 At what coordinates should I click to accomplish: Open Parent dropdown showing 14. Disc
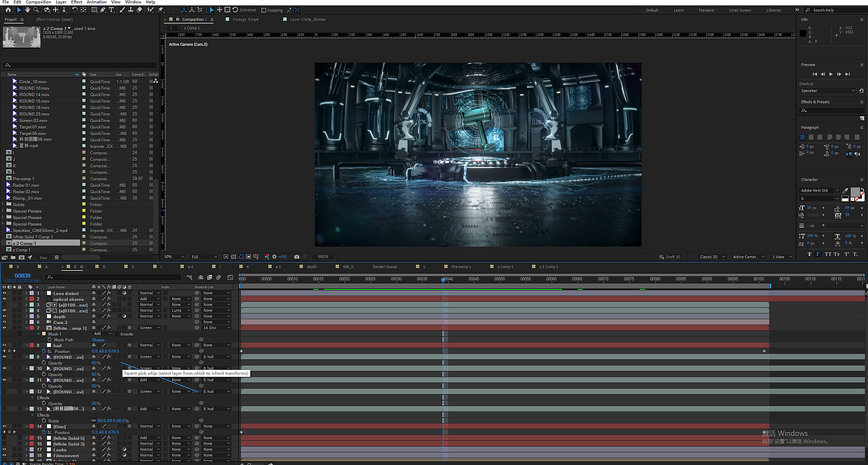tap(216, 328)
